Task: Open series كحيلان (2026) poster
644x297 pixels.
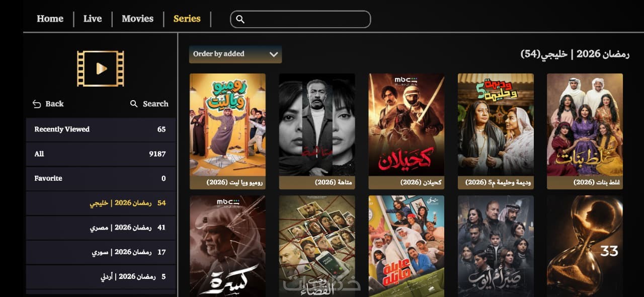Action: click(407, 131)
